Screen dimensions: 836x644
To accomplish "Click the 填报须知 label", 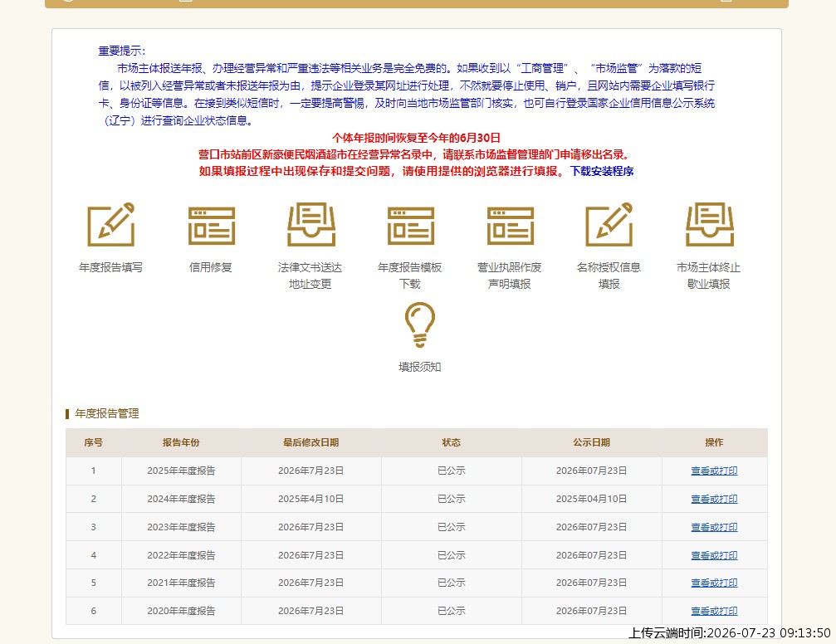I will coord(420,367).
